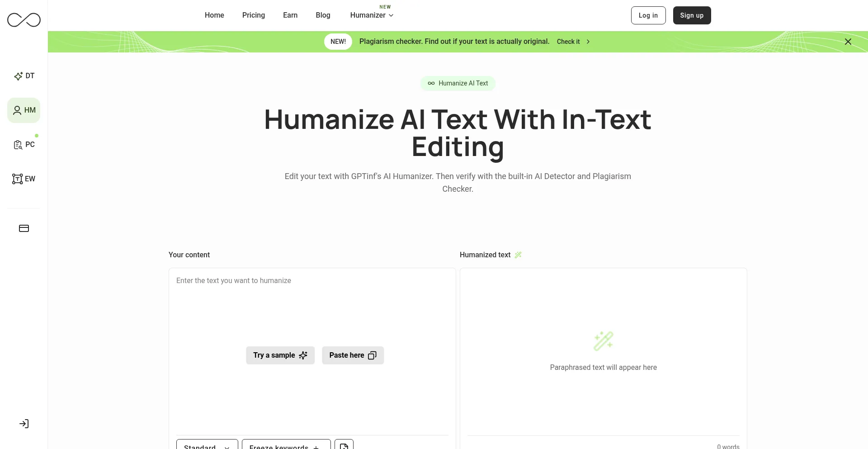Select the HM humanizer sidebar icon
Image resolution: width=868 pixels, height=449 pixels.
[x=24, y=110]
